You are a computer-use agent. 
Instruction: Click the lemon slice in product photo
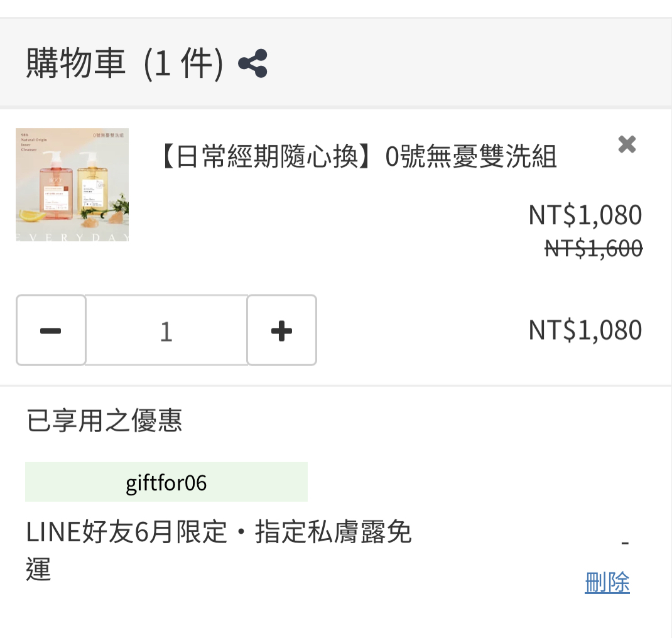31,216
